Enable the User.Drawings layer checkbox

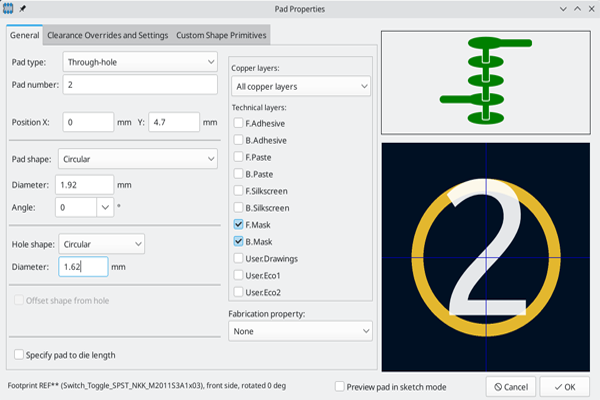click(238, 258)
